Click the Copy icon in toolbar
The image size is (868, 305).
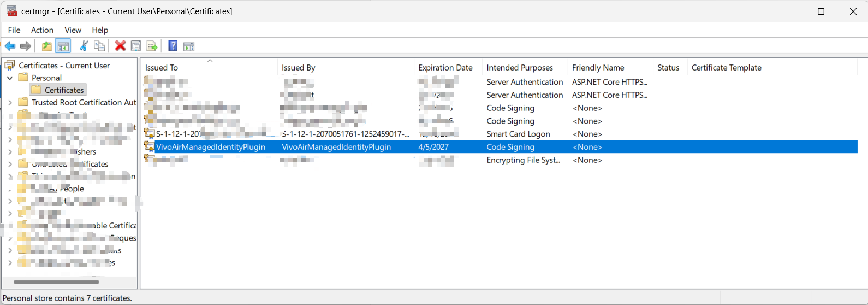(x=99, y=46)
